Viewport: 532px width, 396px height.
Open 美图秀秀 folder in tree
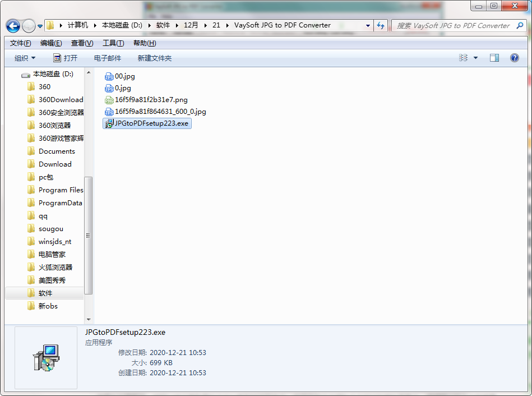click(x=46, y=280)
